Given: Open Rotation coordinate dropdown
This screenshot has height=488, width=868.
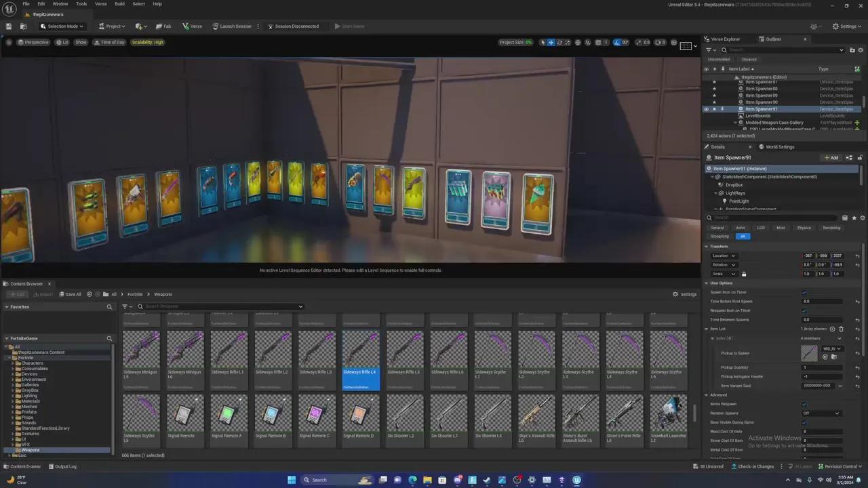Looking at the screenshot, I should tap(724, 265).
